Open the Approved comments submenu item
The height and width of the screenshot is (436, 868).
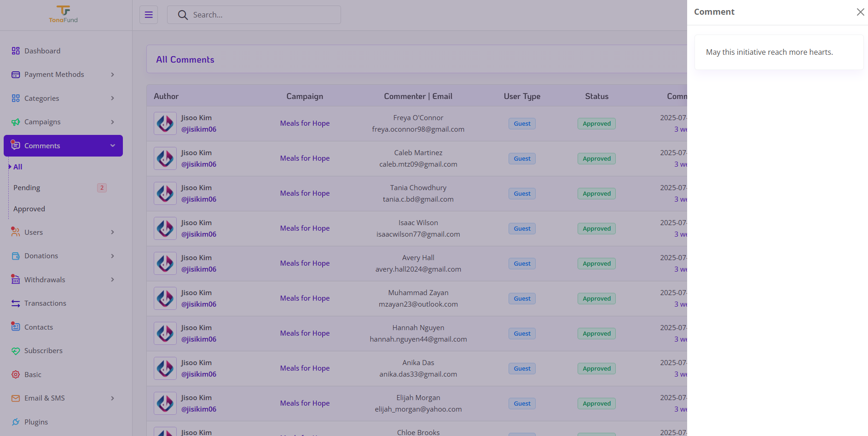click(x=29, y=209)
